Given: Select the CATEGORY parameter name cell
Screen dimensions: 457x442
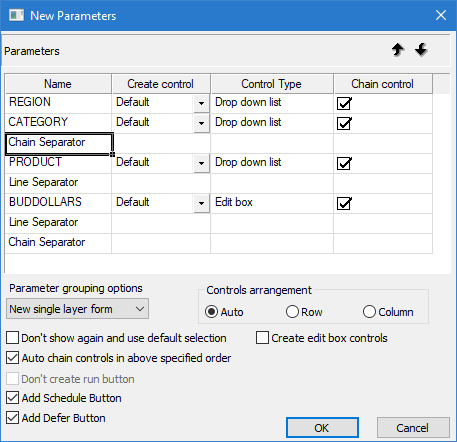Looking at the screenshot, I should coord(58,123).
